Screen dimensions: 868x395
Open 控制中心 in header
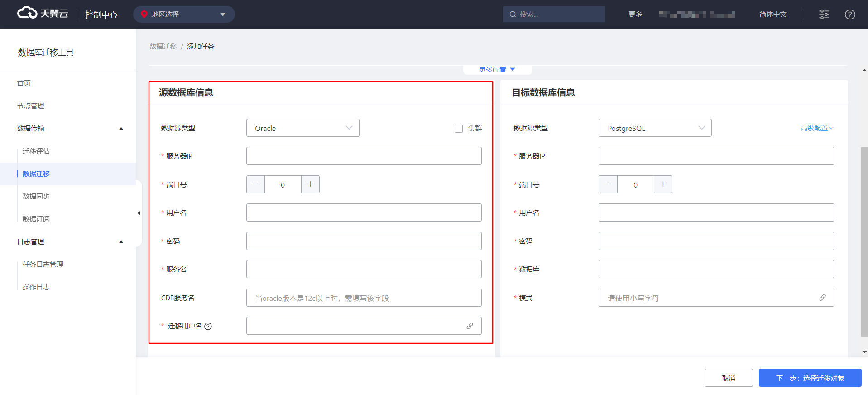(101, 14)
